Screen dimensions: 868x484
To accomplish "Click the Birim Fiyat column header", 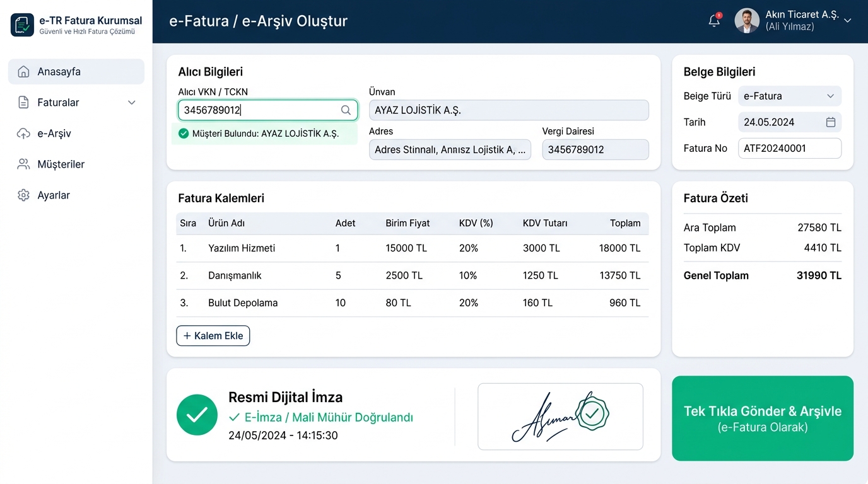I will [x=408, y=223].
